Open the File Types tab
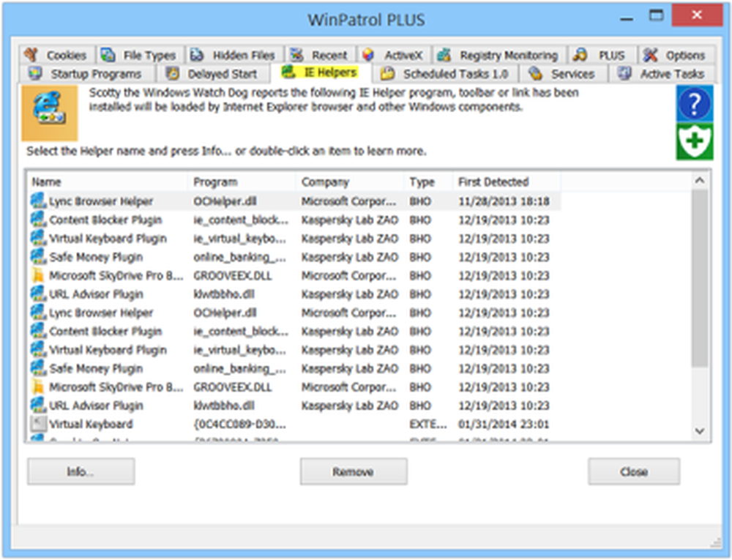Image resolution: width=732 pixels, height=560 pixels. tap(140, 55)
